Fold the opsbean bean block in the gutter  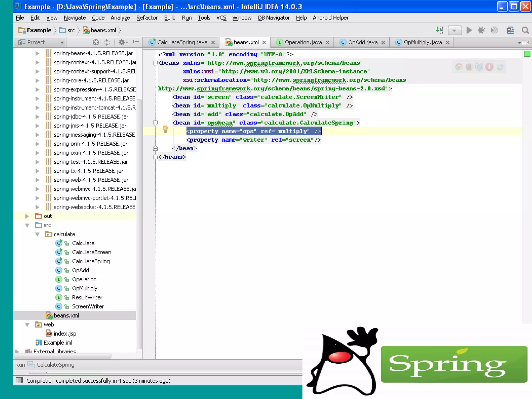pos(155,123)
